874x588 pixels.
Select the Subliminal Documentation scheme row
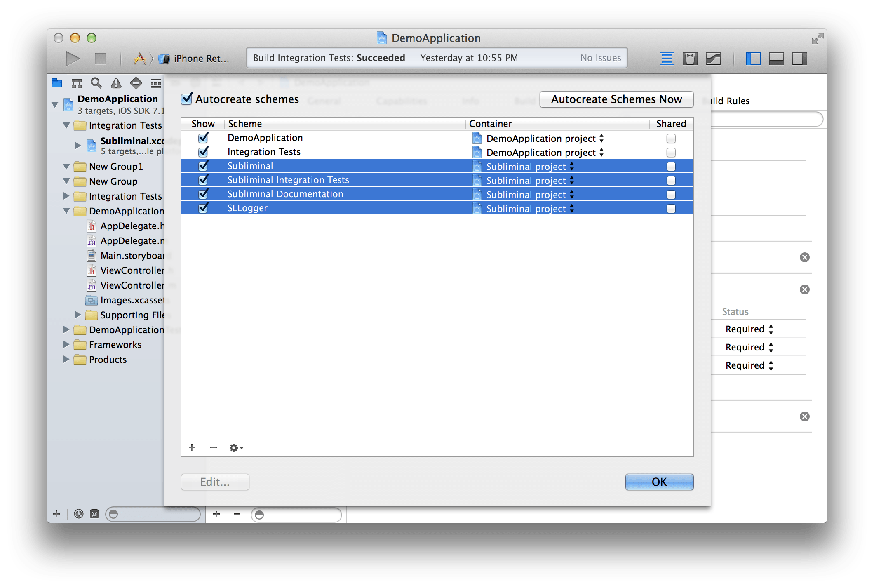coord(285,194)
